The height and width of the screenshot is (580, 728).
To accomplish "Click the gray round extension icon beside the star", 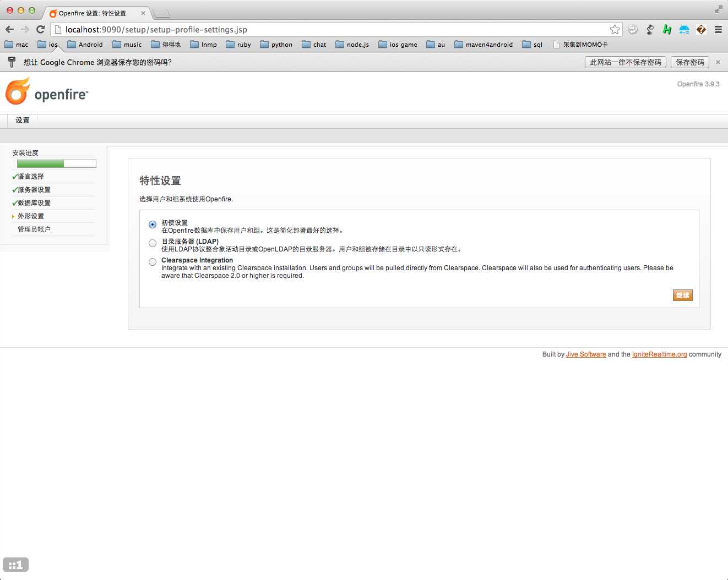I will [x=633, y=30].
